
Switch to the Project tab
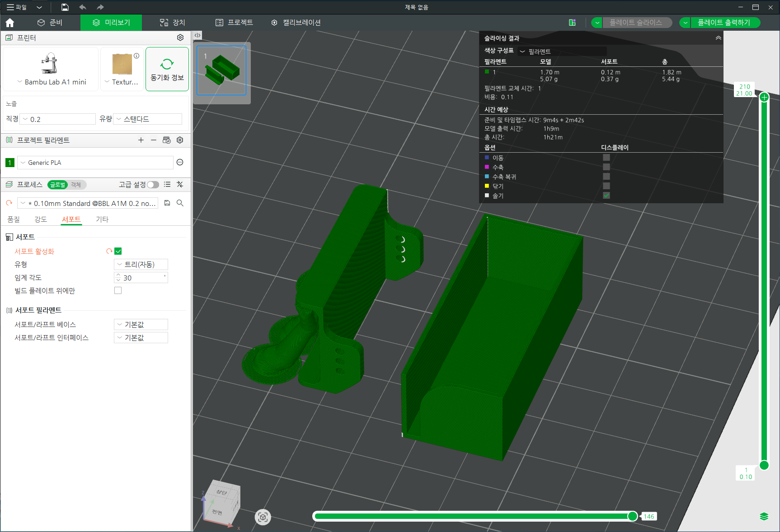(234, 23)
